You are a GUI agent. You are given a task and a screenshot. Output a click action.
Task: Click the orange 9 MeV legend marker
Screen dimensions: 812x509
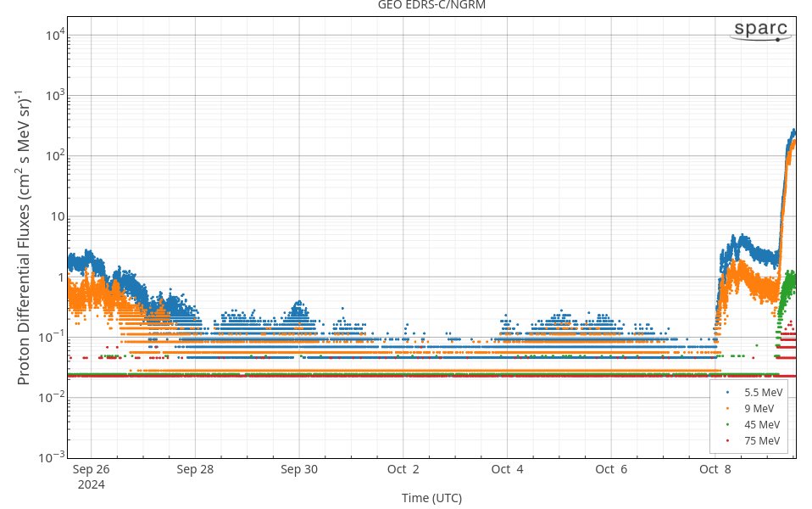[727, 408]
